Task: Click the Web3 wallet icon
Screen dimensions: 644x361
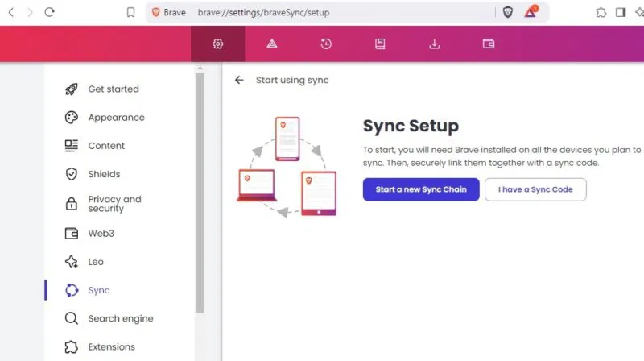Action: click(x=72, y=233)
